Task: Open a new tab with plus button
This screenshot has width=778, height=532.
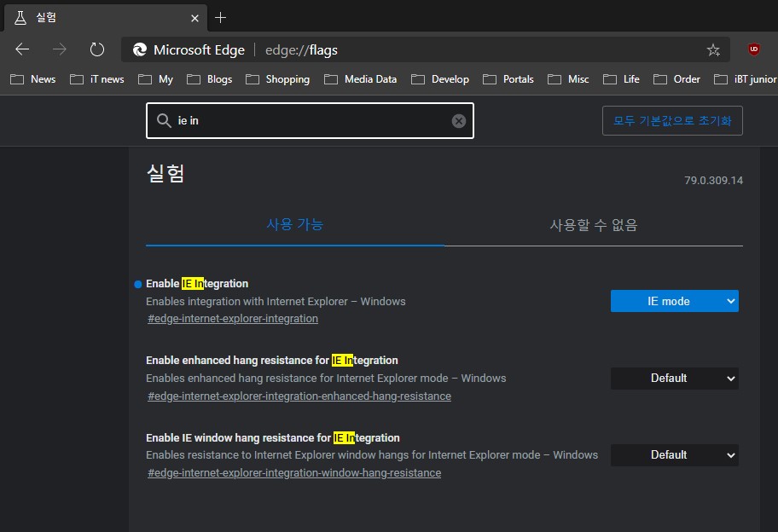Action: pyautogui.click(x=220, y=18)
